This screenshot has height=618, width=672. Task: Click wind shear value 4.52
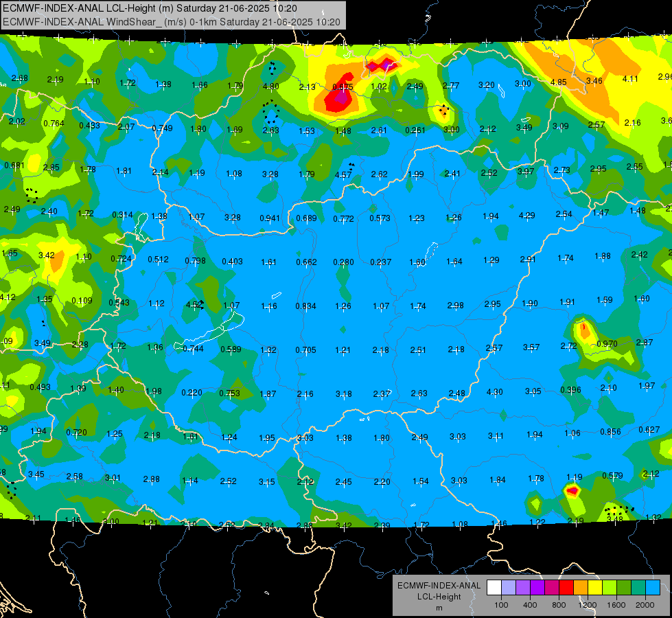[194, 304]
